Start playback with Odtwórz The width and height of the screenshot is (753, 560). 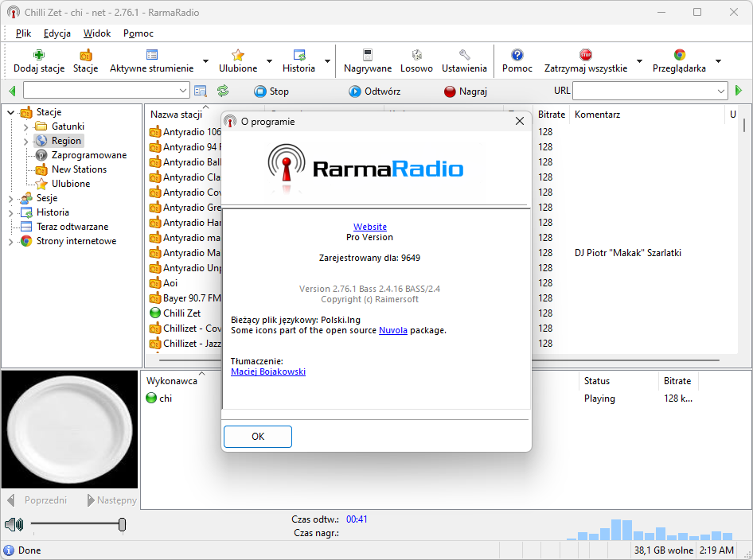pyautogui.click(x=375, y=91)
